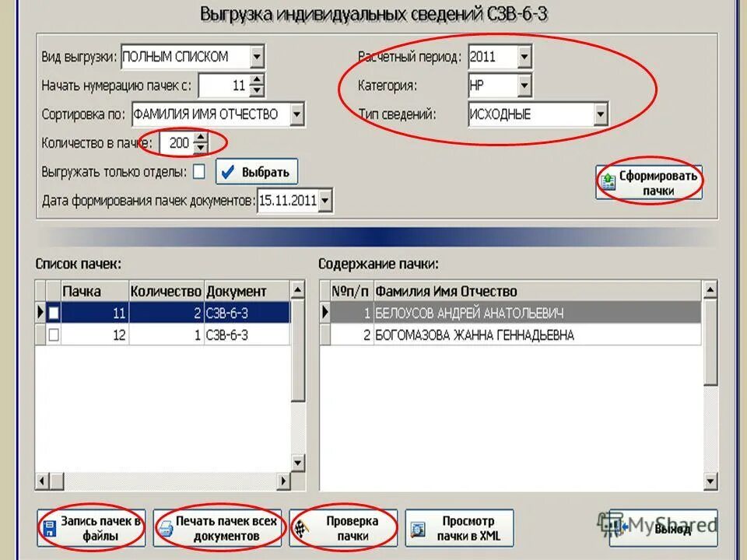Click the vertical scrollbar thumb in Список пачек
Screen dimensions: 747x560
(x=298, y=351)
